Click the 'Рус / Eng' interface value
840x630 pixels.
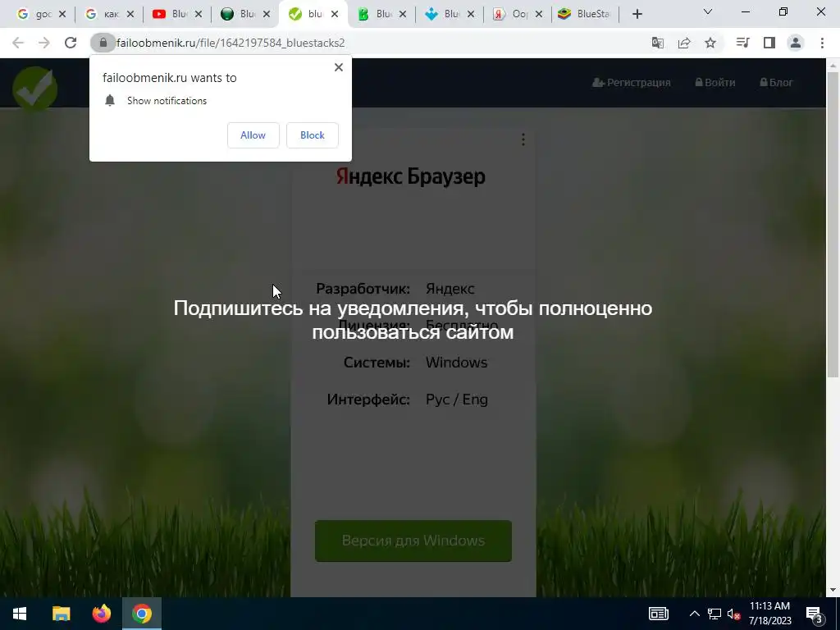[x=456, y=399]
